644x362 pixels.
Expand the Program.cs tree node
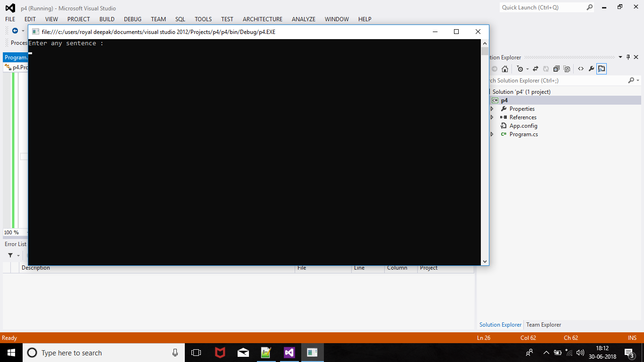coord(492,134)
